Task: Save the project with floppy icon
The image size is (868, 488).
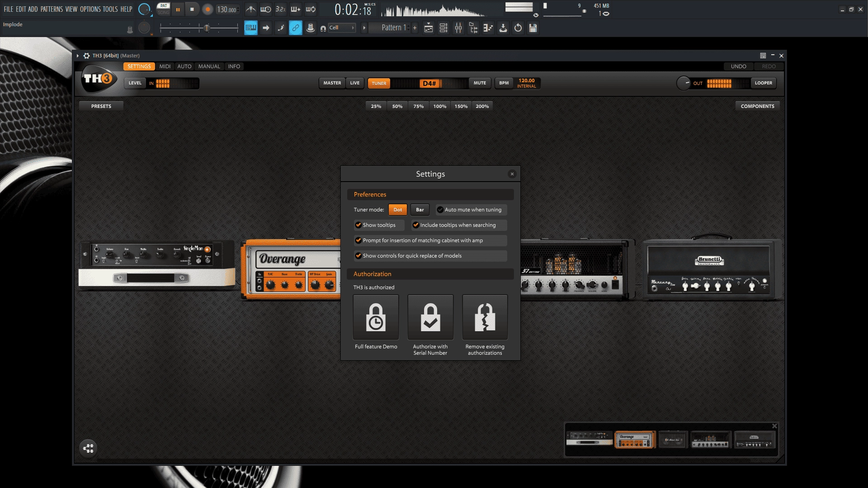Action: 533,28
